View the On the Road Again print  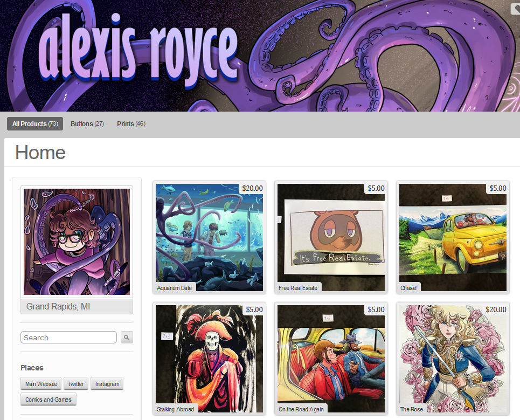click(331, 359)
